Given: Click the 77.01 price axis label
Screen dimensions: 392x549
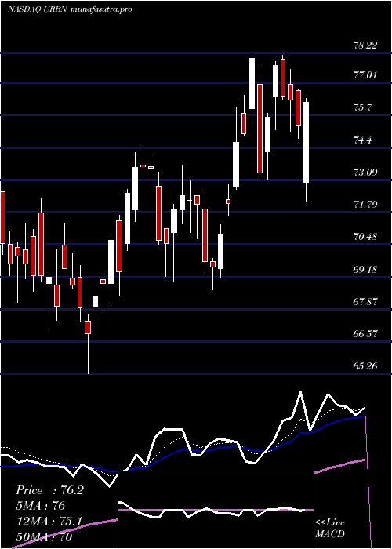Looking at the screenshot, I should pyautogui.click(x=366, y=75).
